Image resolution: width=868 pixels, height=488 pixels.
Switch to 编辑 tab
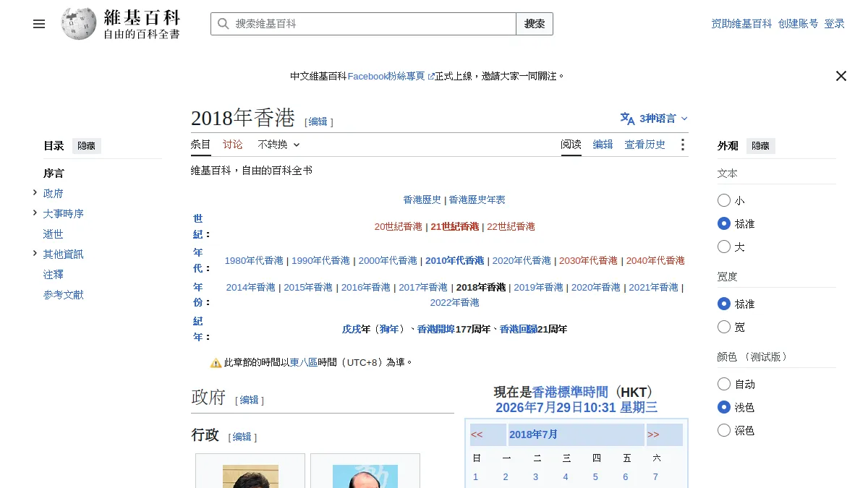point(603,145)
